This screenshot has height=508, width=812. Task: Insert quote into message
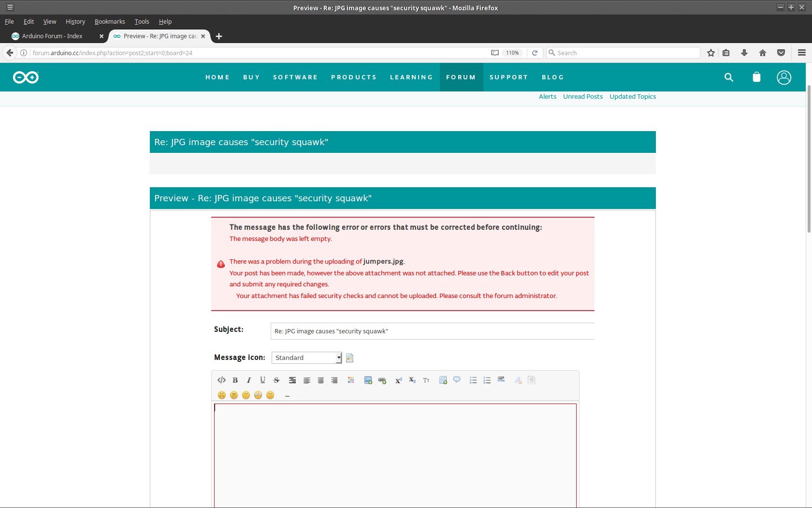click(457, 380)
